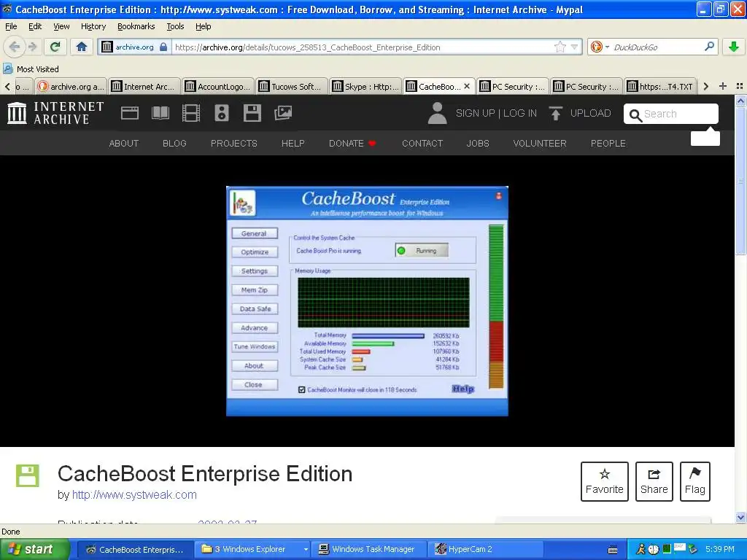Open the tab list grid icon
This screenshot has width=747, height=560.
click(740, 86)
